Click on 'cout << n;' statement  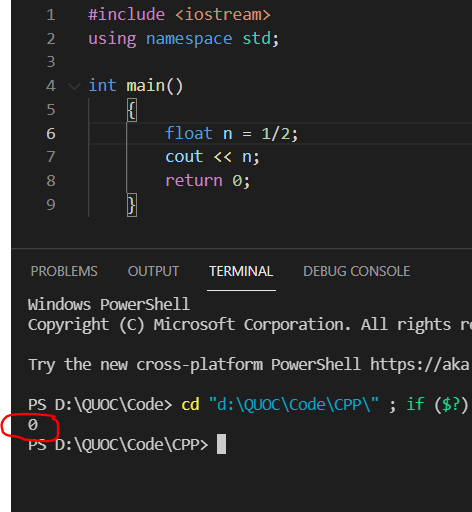click(x=212, y=157)
